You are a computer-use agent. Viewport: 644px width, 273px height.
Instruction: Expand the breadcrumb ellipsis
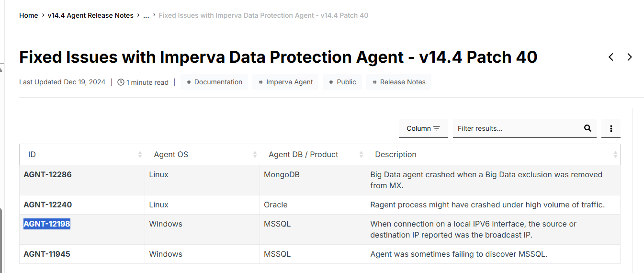(x=146, y=15)
